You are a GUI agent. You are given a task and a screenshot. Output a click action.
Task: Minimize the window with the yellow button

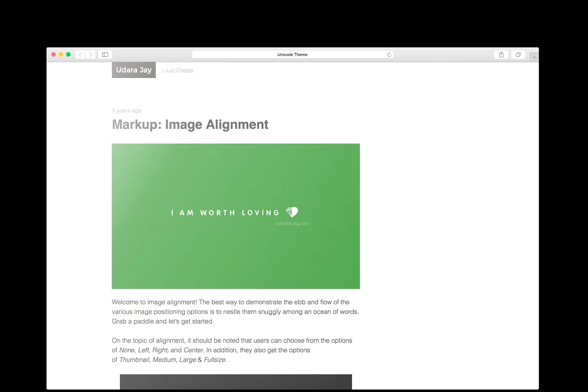[x=61, y=54]
